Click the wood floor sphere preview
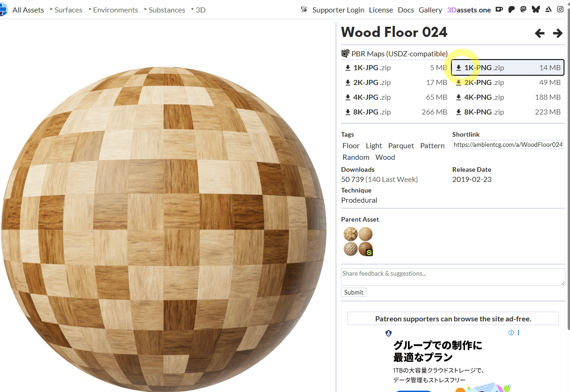 click(164, 229)
